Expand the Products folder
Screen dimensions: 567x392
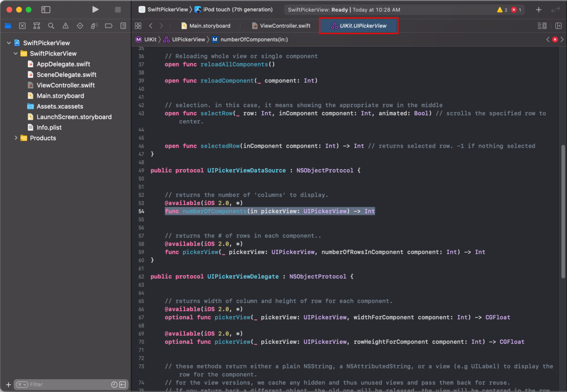click(x=16, y=138)
